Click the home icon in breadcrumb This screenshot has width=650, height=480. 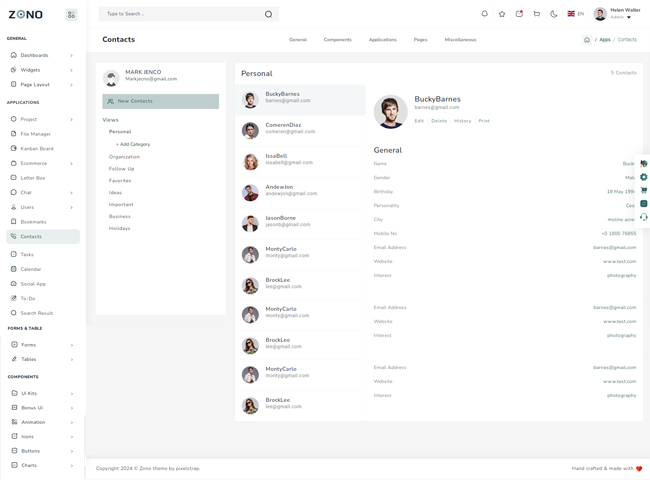(x=587, y=40)
